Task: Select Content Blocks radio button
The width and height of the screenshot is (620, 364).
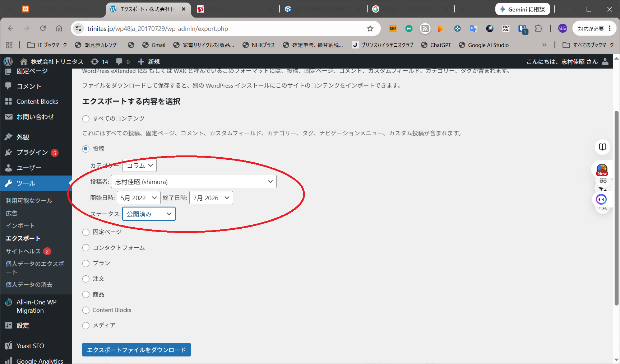Action: [86, 310]
